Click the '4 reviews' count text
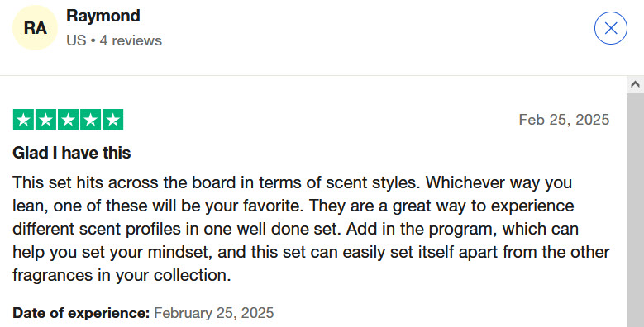 [131, 40]
